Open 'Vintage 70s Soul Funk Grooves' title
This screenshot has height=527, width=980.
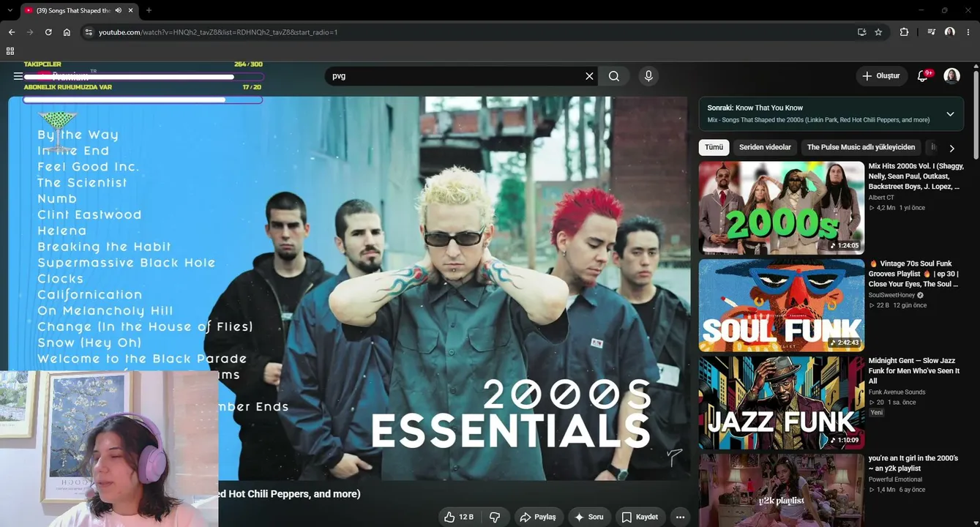915,274
